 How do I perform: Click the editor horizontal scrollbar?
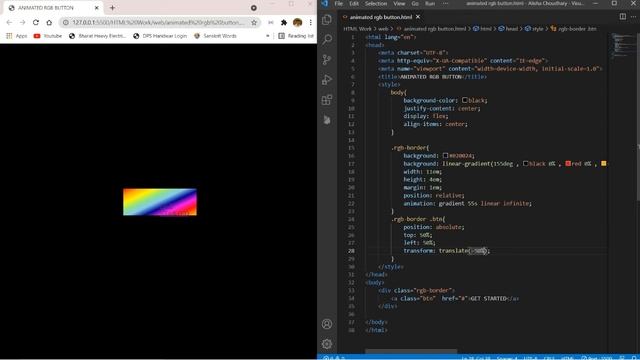[411, 351]
